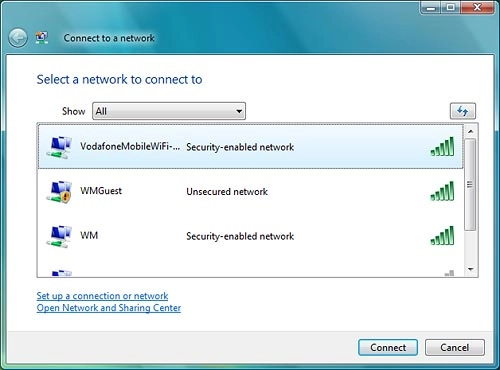The width and height of the screenshot is (500, 370).
Task: Click the WMGuest network icon with warning shield
Action: (x=59, y=192)
